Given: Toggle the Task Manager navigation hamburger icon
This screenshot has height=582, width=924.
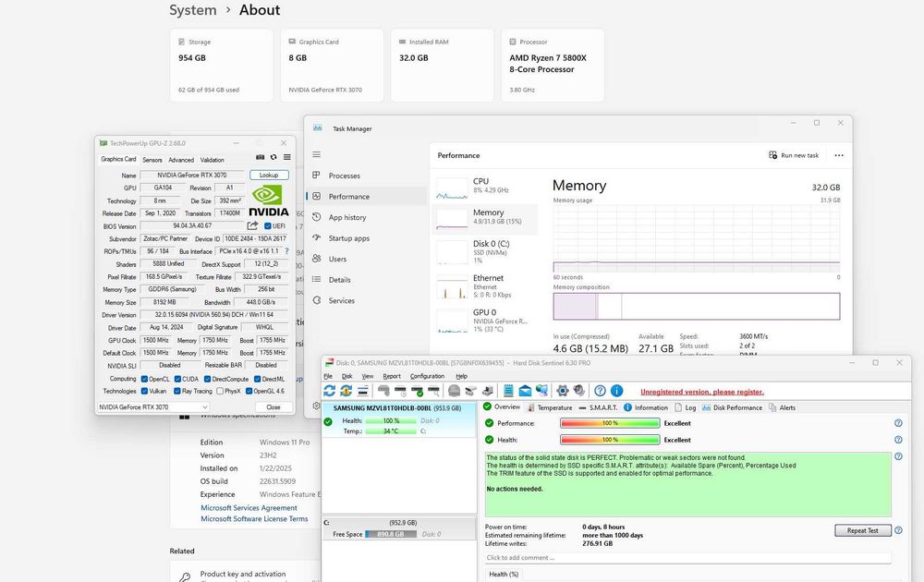Looking at the screenshot, I should click(x=316, y=154).
